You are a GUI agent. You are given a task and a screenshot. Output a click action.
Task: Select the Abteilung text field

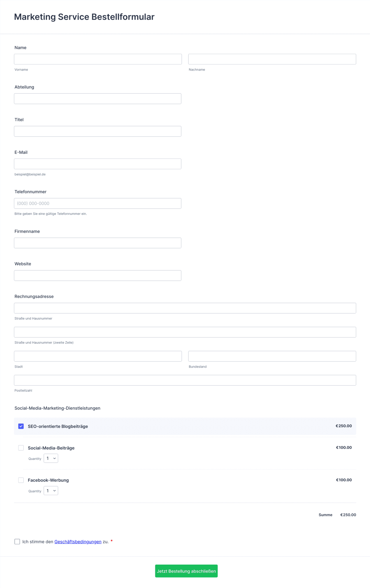pyautogui.click(x=97, y=98)
